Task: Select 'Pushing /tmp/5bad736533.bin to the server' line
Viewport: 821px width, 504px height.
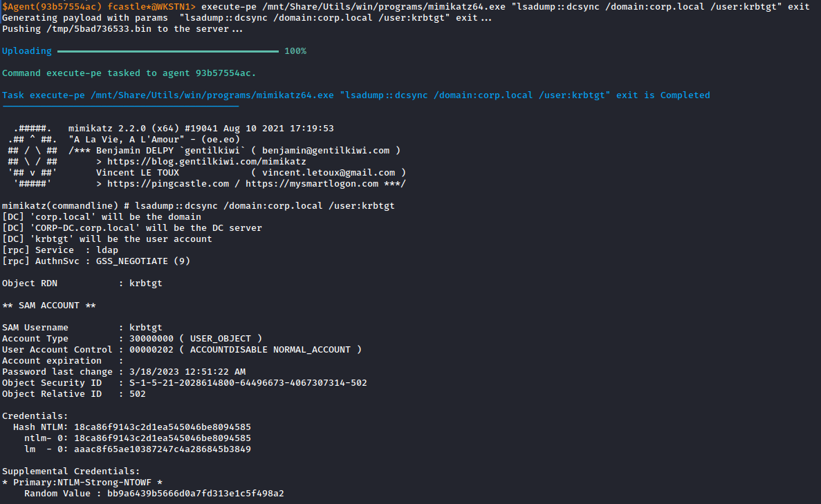Action: point(122,29)
